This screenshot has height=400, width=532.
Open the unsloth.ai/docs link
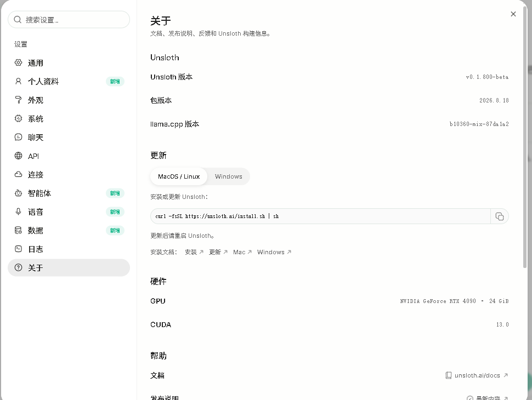point(477,375)
